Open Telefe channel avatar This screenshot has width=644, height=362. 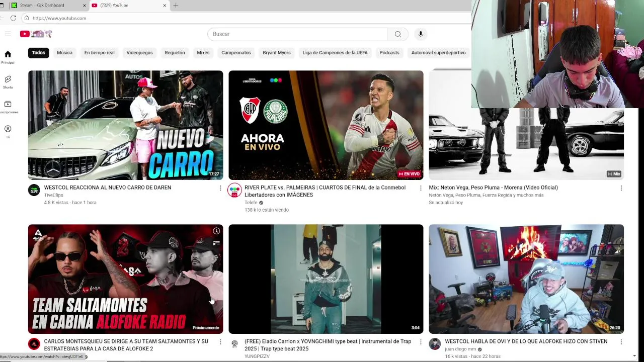(x=234, y=190)
